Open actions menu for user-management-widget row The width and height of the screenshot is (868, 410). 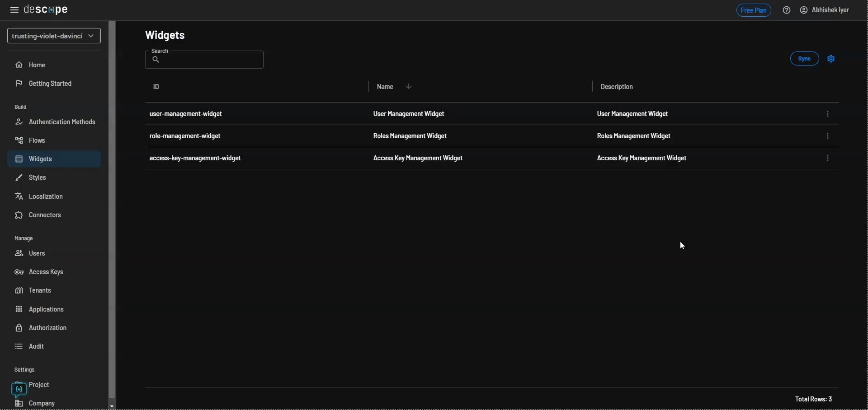[x=828, y=114]
